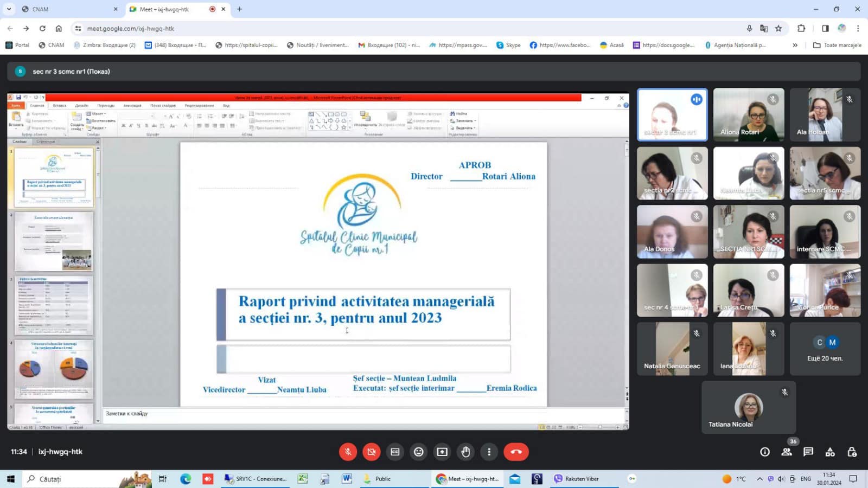Open host controls lock icon
Screen dimensions: 868x488
coord(852,452)
